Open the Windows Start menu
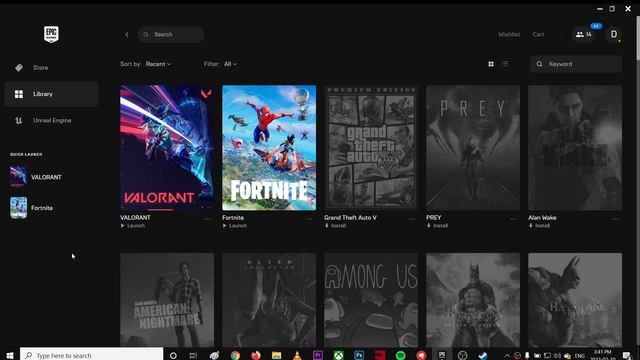The width and height of the screenshot is (640, 360). click(x=10, y=356)
